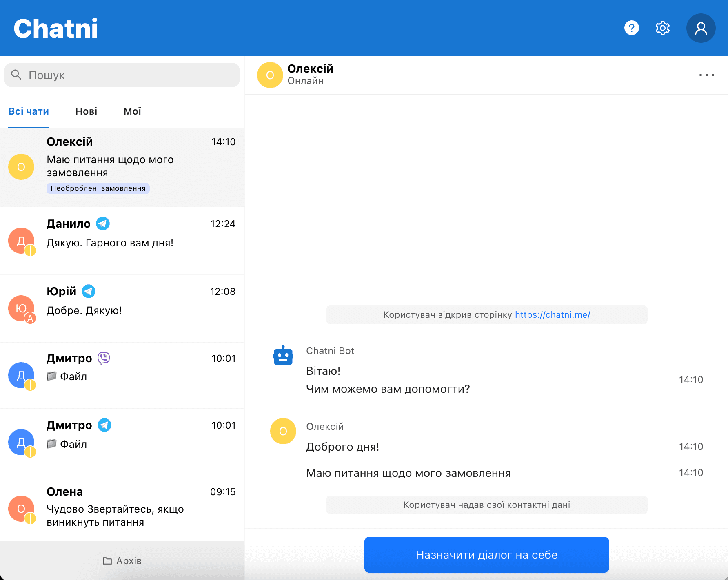The image size is (728, 580).
Task: Click the search magnifier icon
Action: coord(16,75)
